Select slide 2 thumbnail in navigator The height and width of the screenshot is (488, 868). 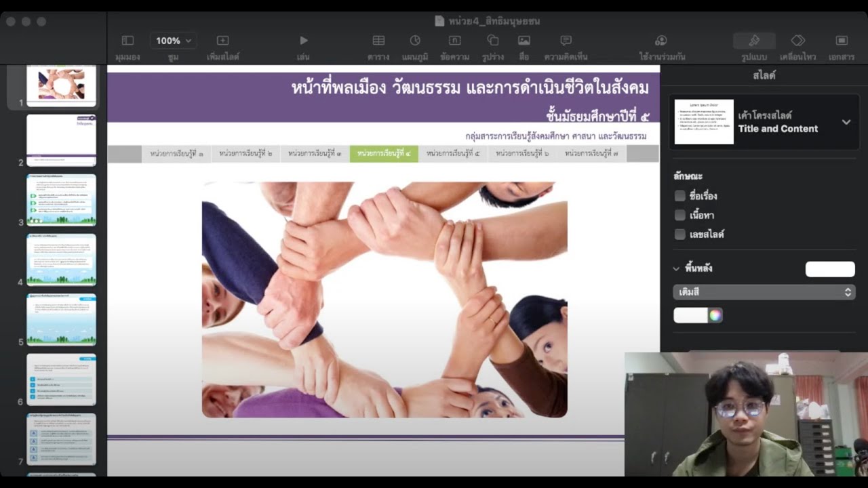[x=61, y=140]
